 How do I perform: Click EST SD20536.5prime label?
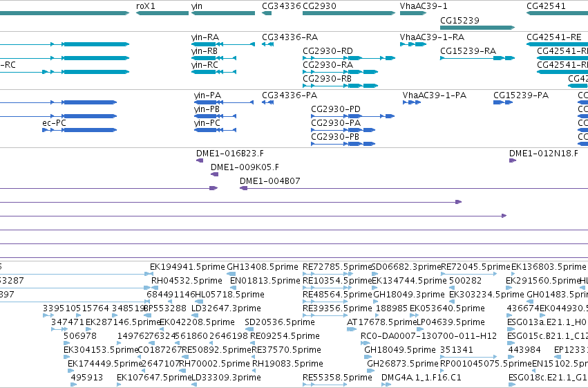pyautogui.click(x=280, y=322)
